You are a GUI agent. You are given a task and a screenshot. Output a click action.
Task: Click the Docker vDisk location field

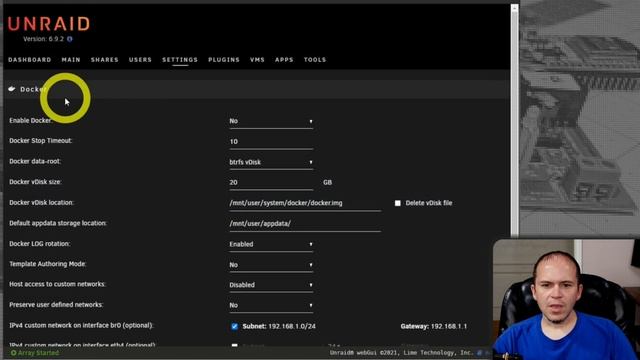click(305, 203)
